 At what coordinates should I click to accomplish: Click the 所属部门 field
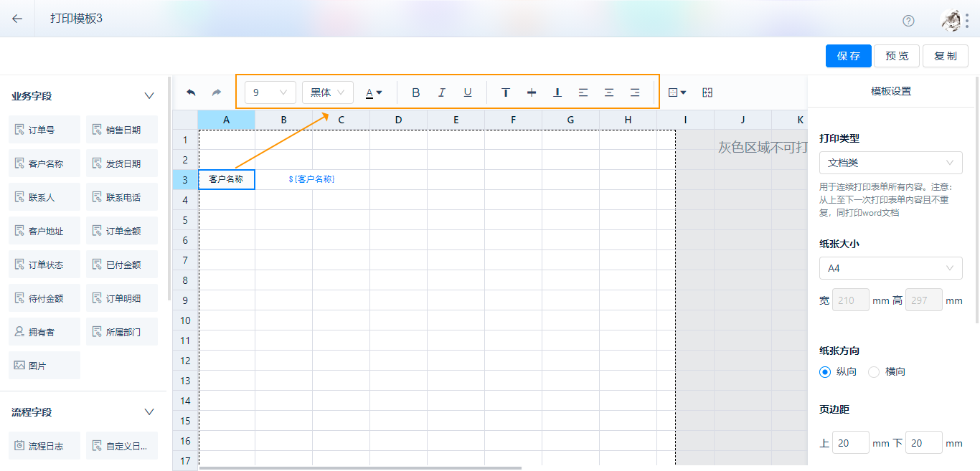[122, 332]
